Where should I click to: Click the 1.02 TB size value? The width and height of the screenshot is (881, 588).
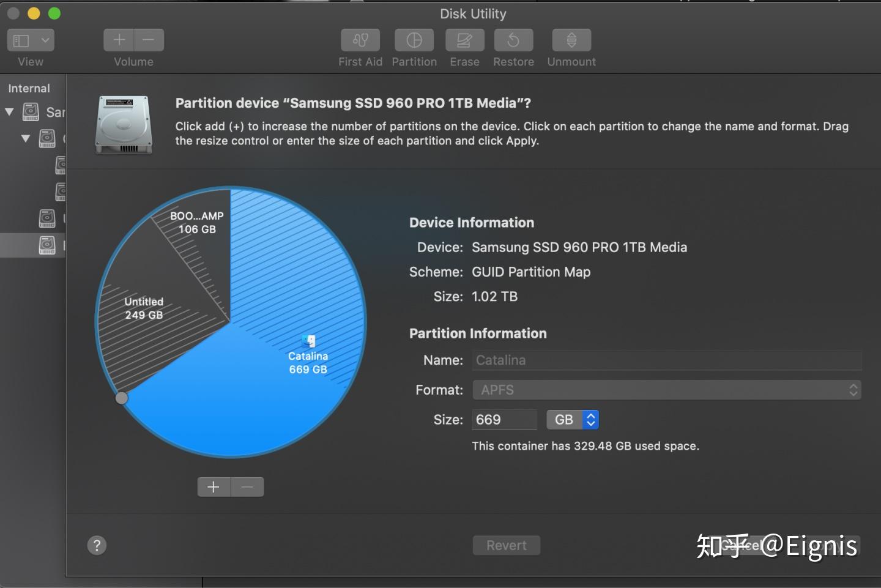coord(494,296)
